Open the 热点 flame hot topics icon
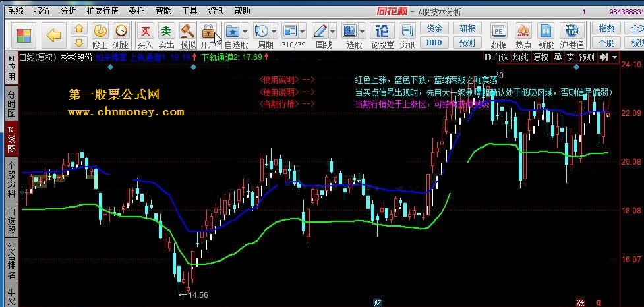Viewport: 644px width, 307px height. pyautogui.click(x=523, y=31)
